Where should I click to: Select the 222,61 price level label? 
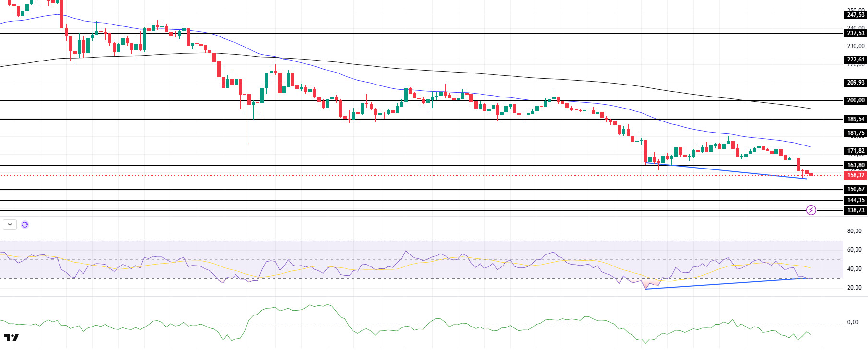click(x=856, y=60)
